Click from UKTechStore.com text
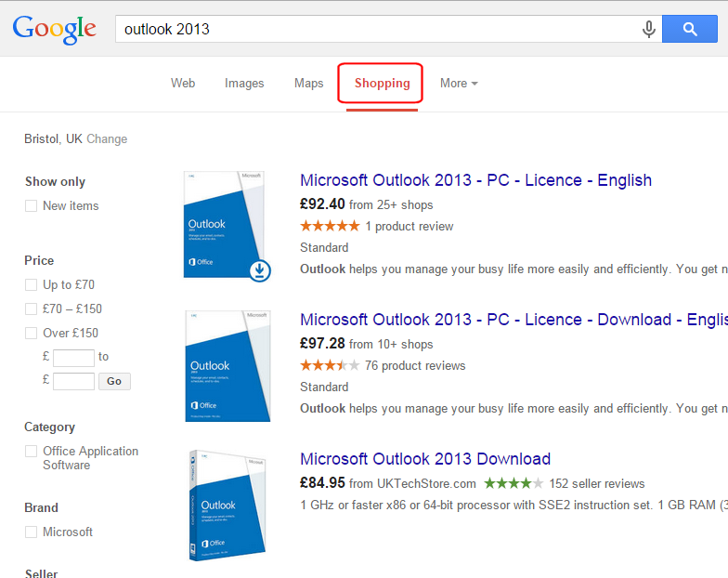728x578 pixels. click(412, 483)
